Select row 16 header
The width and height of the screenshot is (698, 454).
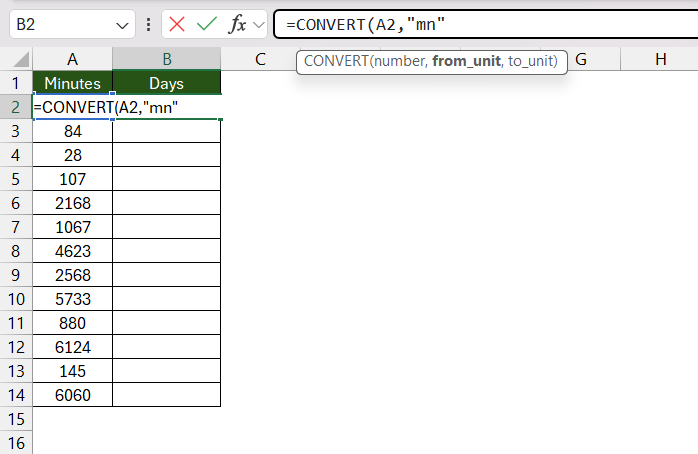(16, 443)
